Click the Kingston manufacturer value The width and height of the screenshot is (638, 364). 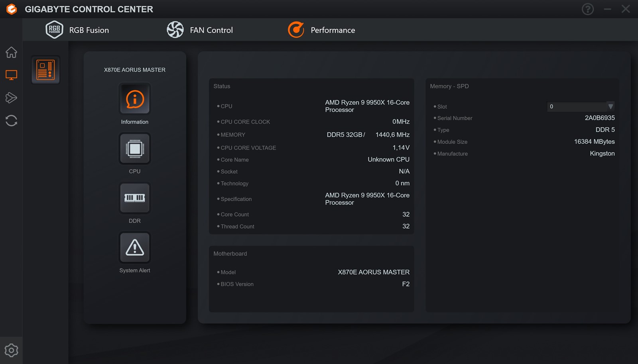pyautogui.click(x=602, y=153)
